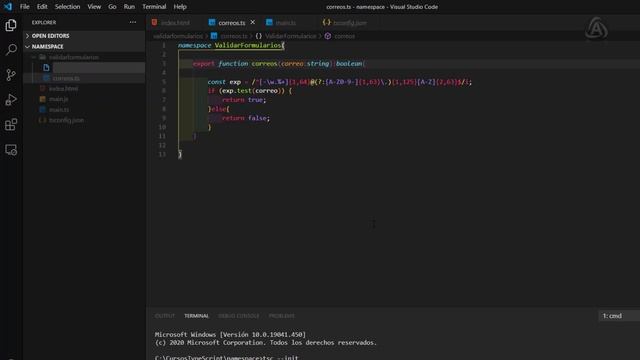Click 'Microsoft Windows [Versión' terminal line
The height and width of the screenshot is (360, 640).
pyautogui.click(x=230, y=335)
